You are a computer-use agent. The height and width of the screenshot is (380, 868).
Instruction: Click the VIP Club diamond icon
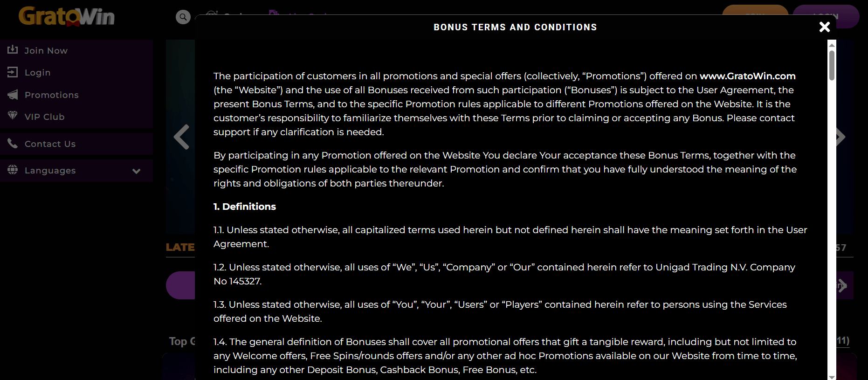[13, 116]
